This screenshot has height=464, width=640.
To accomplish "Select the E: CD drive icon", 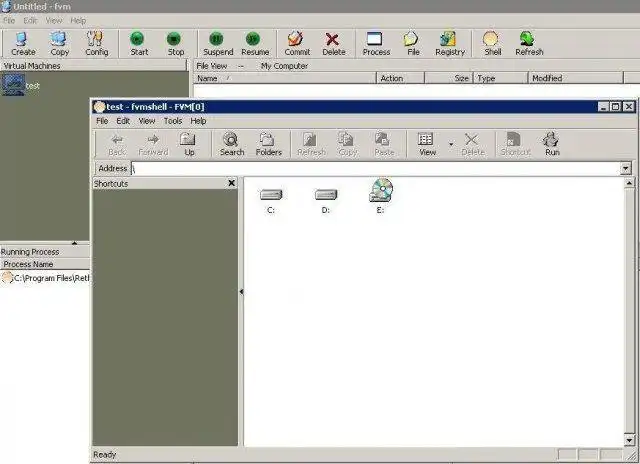I will pyautogui.click(x=380, y=196).
